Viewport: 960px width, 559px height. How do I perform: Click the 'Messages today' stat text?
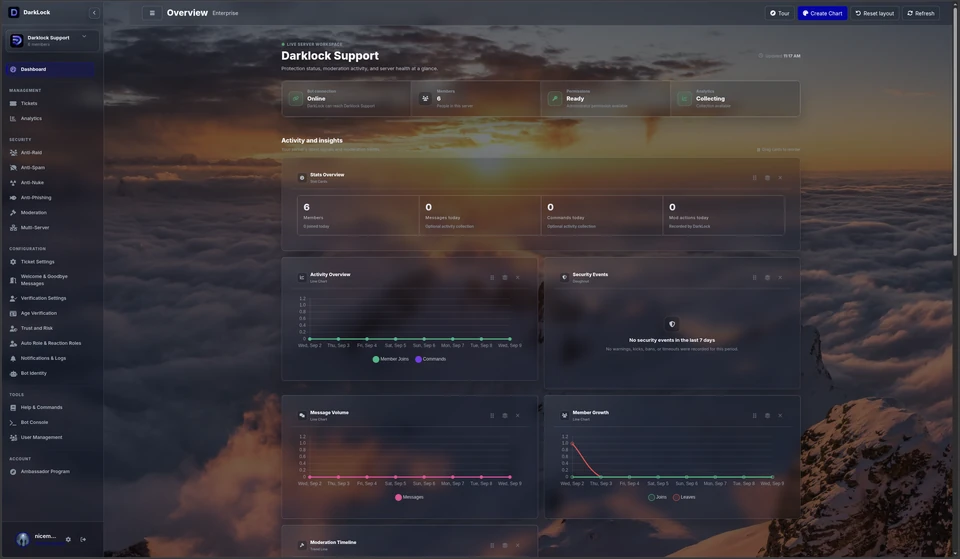pos(443,218)
